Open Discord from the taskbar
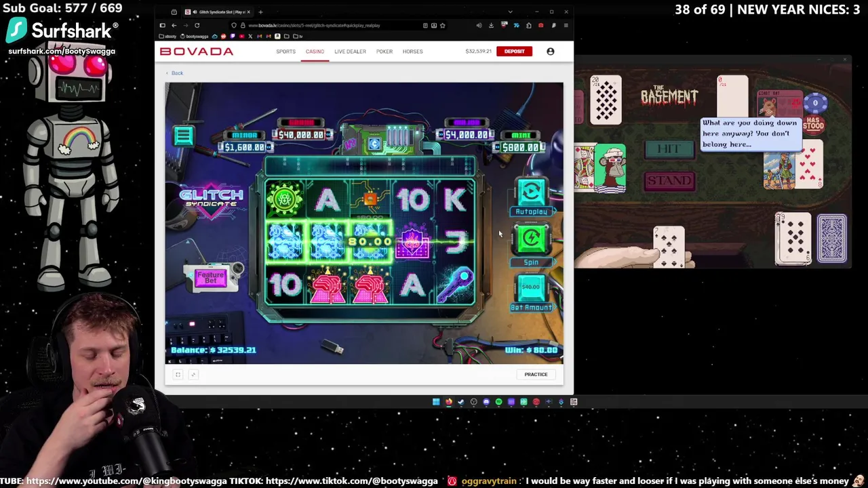Screen dimensions: 868x488 pyautogui.click(x=486, y=402)
